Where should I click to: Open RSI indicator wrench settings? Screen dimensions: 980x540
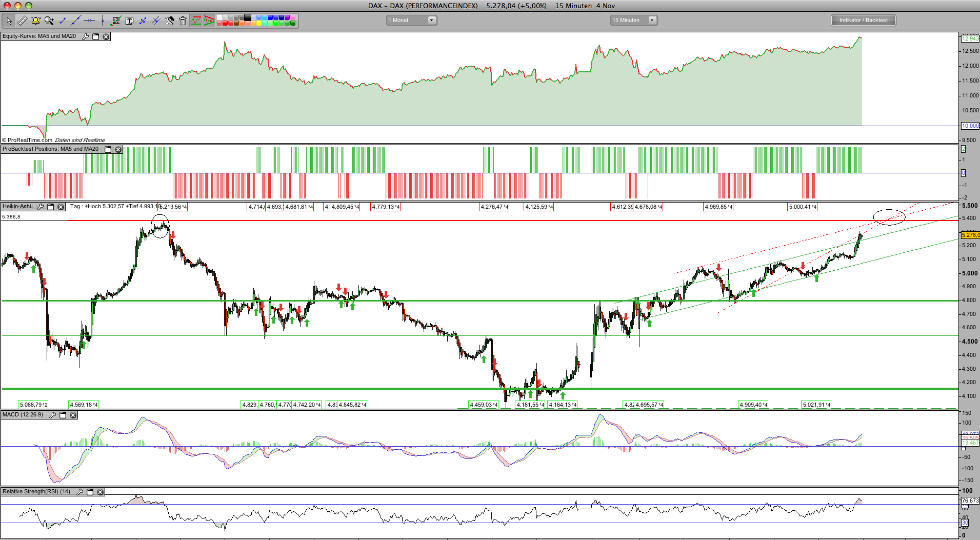point(80,492)
